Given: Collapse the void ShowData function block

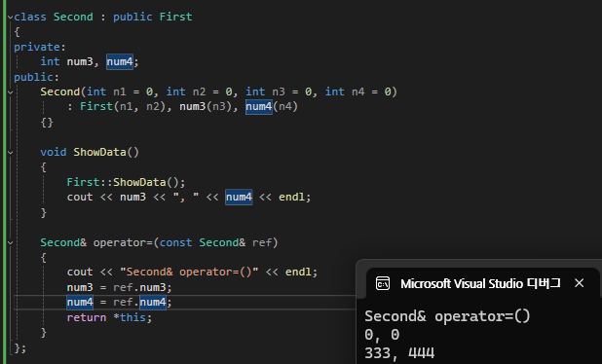Looking at the screenshot, I should [11, 153].
